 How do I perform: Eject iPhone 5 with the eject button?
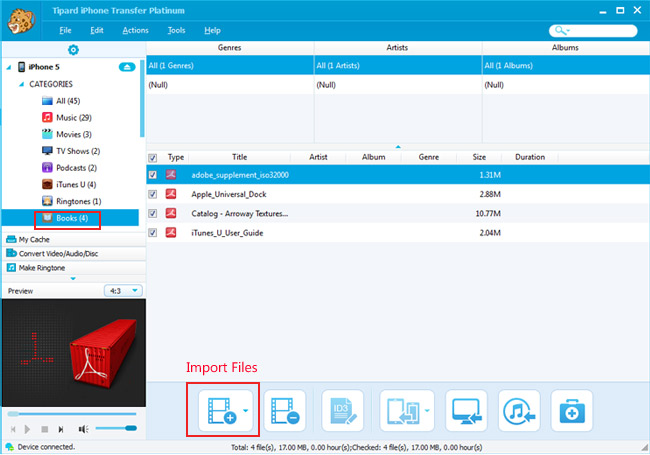point(127,67)
